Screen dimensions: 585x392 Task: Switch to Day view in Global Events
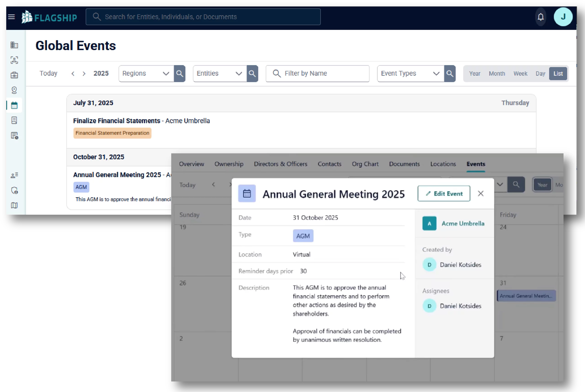pos(540,74)
